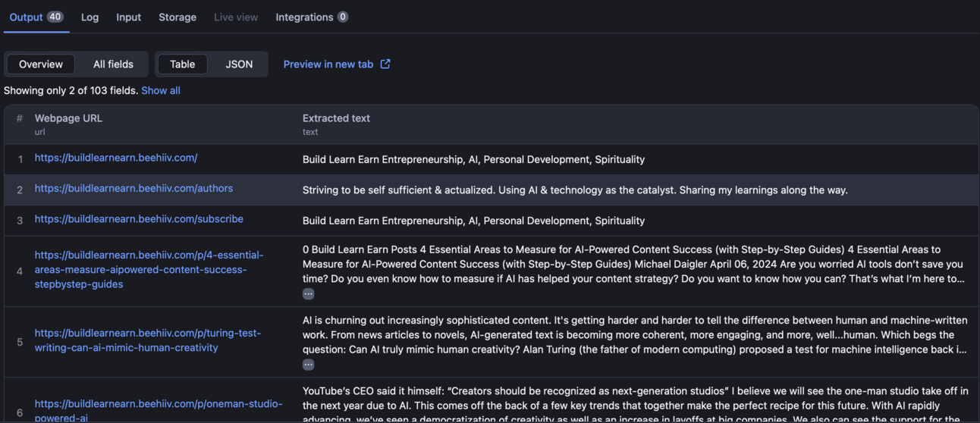980x423 pixels.
Task: Select row 3 extracted text cell
Action: (473, 221)
